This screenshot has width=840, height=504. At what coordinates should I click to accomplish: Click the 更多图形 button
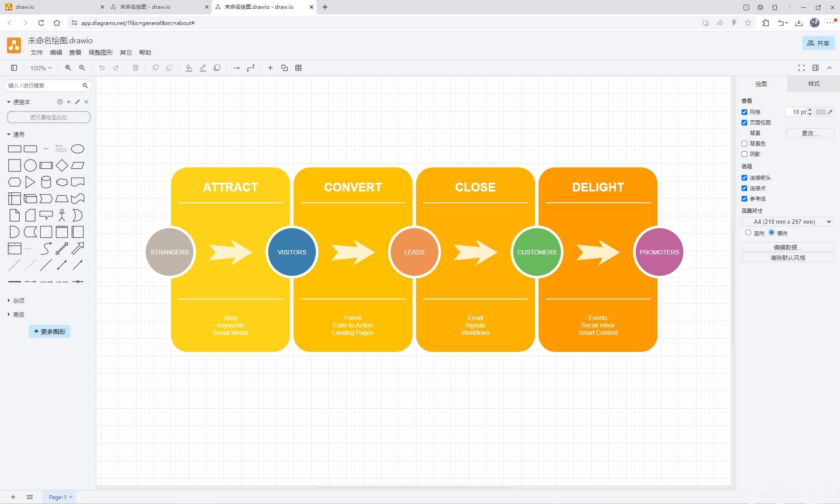pyautogui.click(x=49, y=331)
